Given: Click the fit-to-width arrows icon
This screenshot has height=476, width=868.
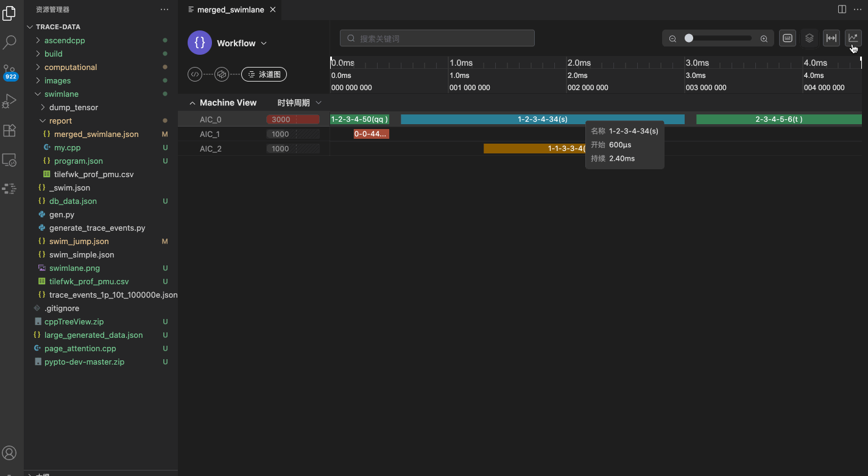Looking at the screenshot, I should coord(831,38).
